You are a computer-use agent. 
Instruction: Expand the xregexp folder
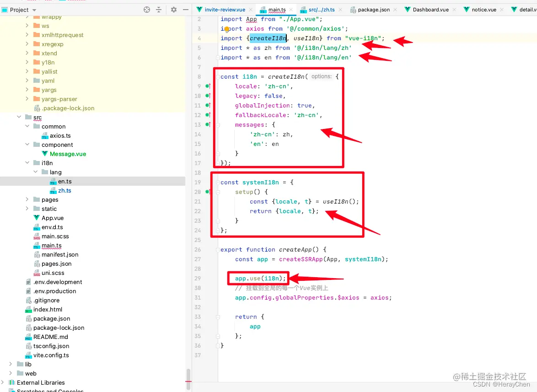[x=27, y=44]
